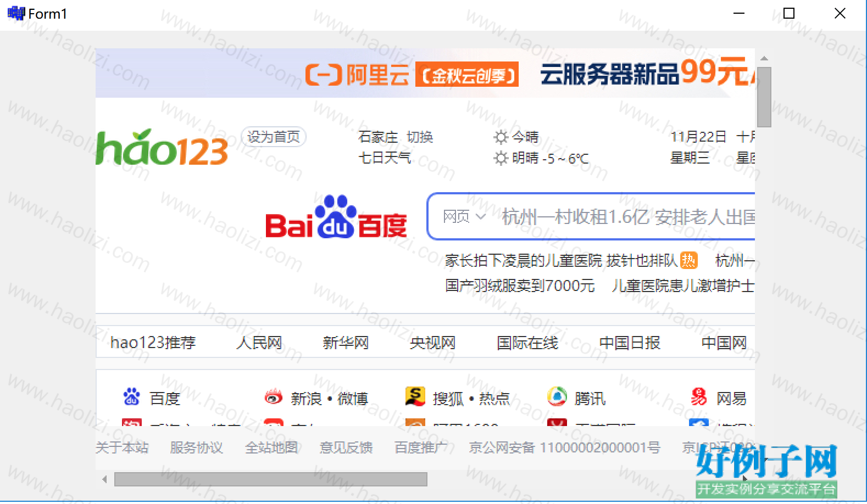Open the 百度 site link
867x504 pixels.
pyautogui.click(x=165, y=397)
